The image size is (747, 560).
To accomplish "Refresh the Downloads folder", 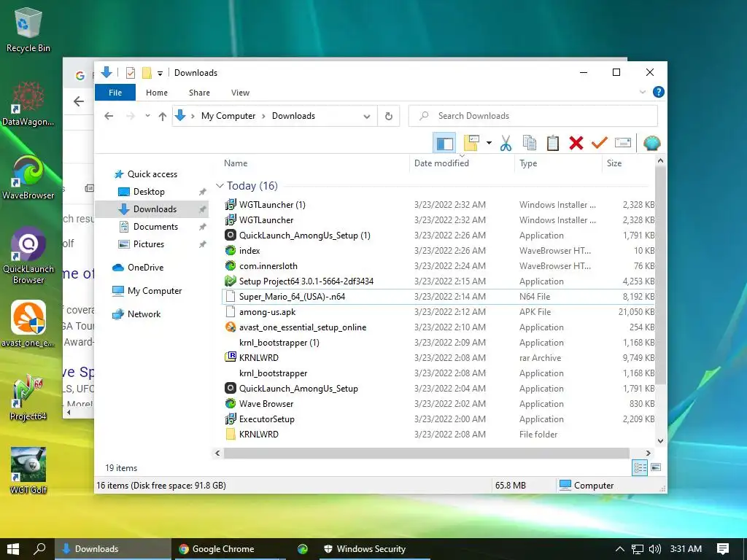I will click(x=389, y=116).
